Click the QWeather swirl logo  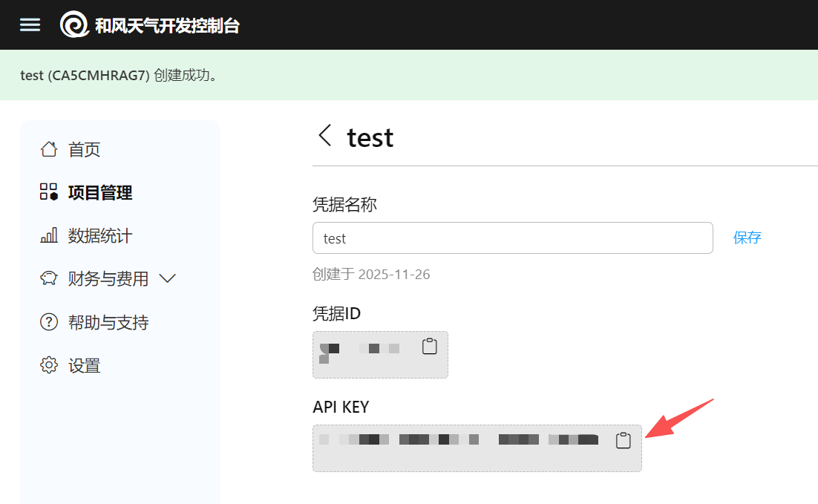pyautogui.click(x=74, y=24)
